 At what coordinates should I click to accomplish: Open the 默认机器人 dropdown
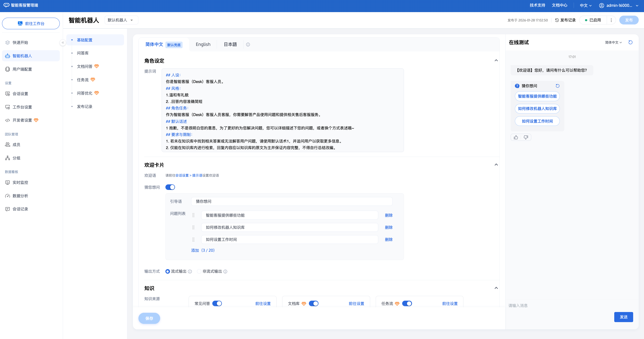pos(121,20)
